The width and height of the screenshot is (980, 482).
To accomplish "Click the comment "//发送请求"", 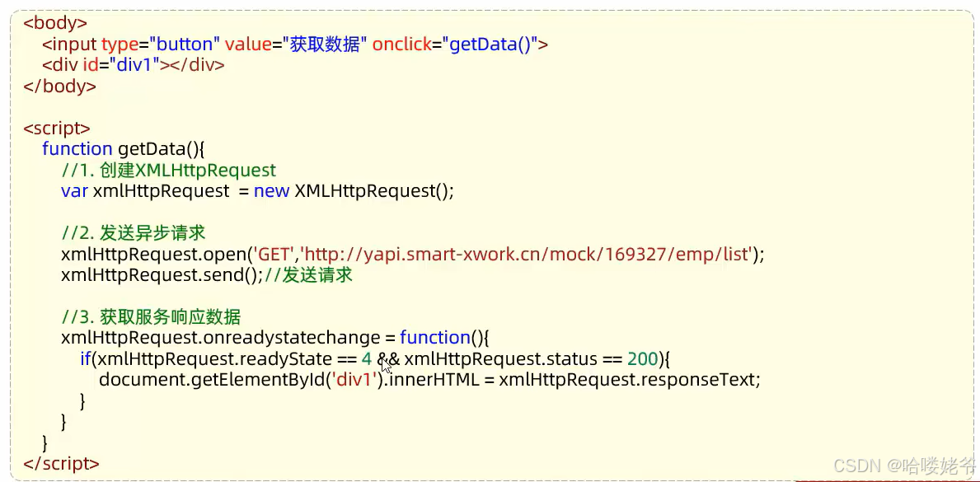I will (308, 275).
